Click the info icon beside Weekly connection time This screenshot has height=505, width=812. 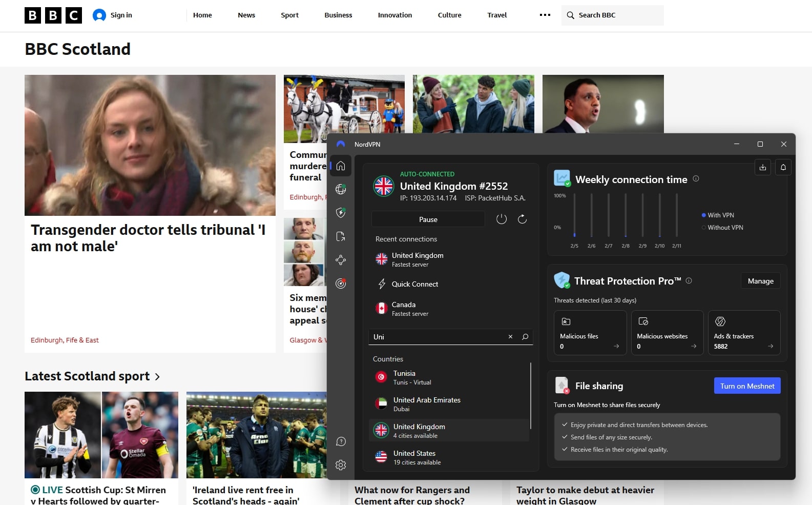696,179
